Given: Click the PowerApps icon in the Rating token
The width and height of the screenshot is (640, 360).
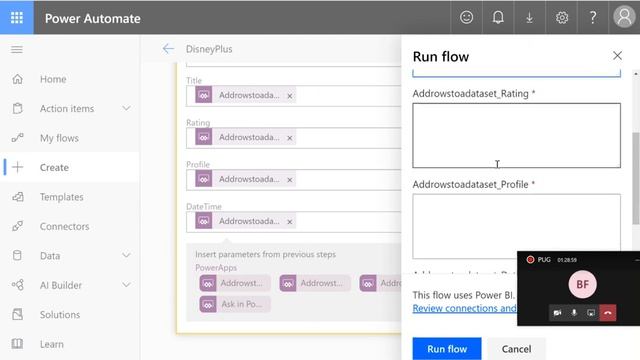Looking at the screenshot, I should (x=203, y=138).
